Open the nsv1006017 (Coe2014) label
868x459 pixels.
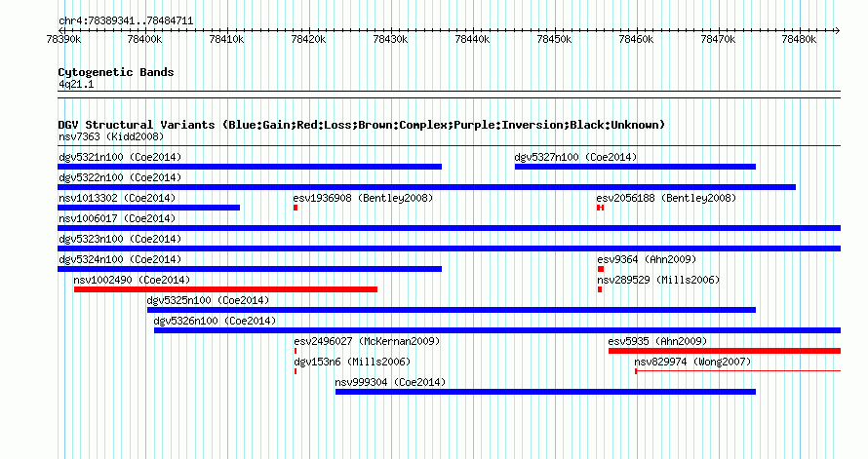click(x=117, y=218)
